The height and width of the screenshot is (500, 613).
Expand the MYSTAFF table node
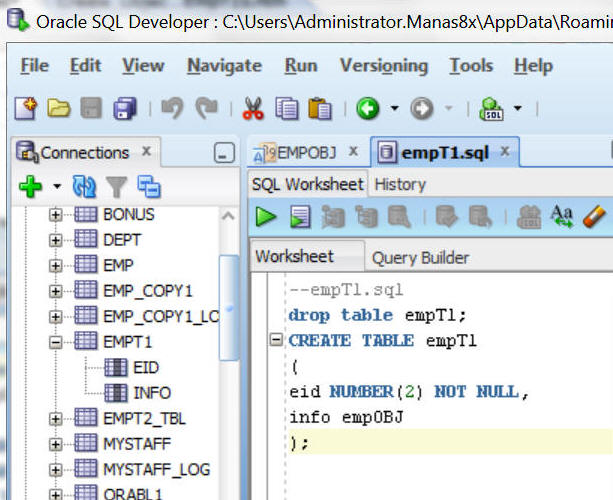coord(56,445)
